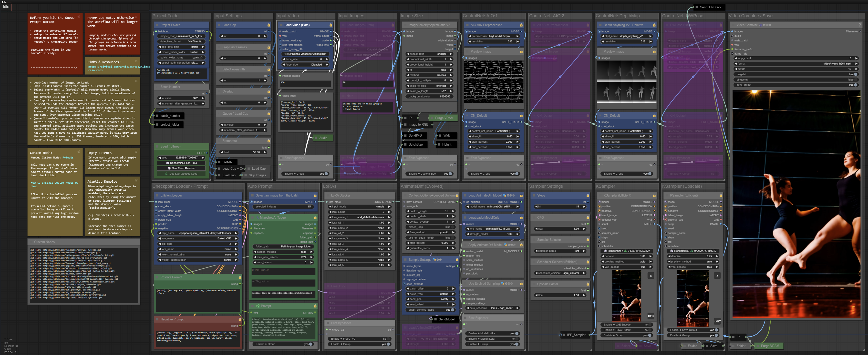Click the lock icon on Upscale Factor node
The image size is (868, 355).
coord(588,284)
